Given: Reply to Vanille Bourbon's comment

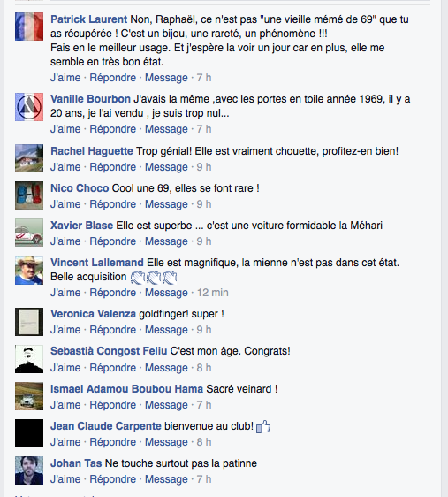Looking at the screenshot, I should point(113,129).
